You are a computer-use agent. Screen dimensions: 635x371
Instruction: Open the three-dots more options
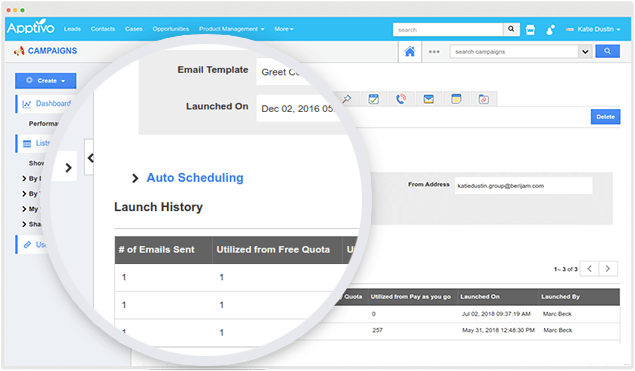(434, 52)
